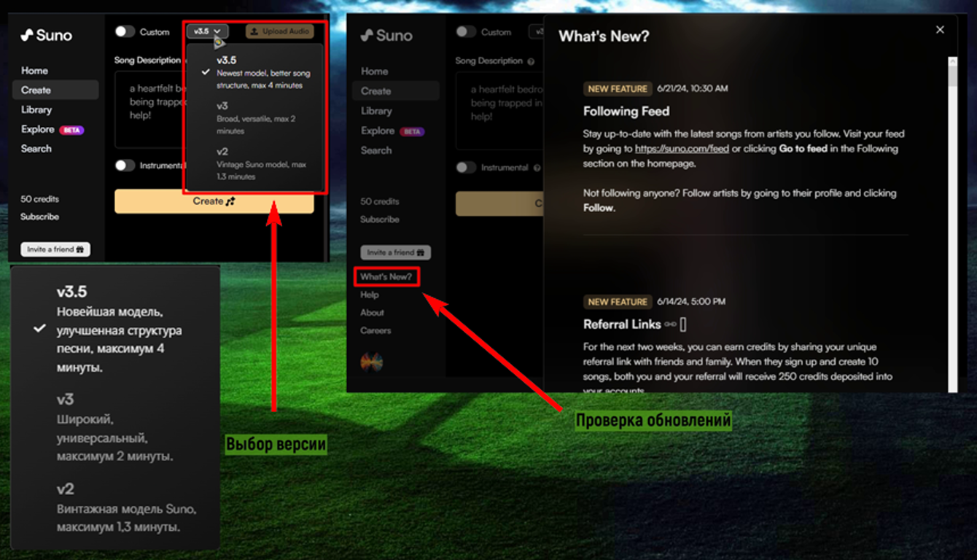Open About in right window sidebar
This screenshot has width=977, height=560.
coord(372,312)
